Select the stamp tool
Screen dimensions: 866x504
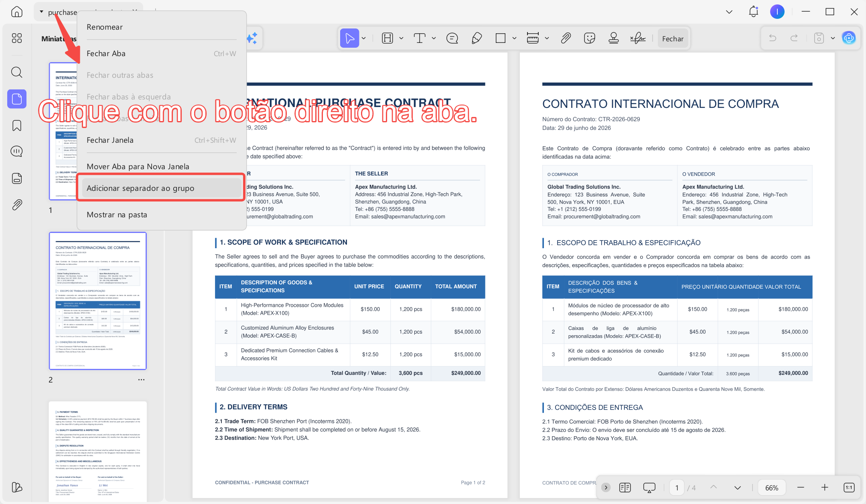pos(613,38)
